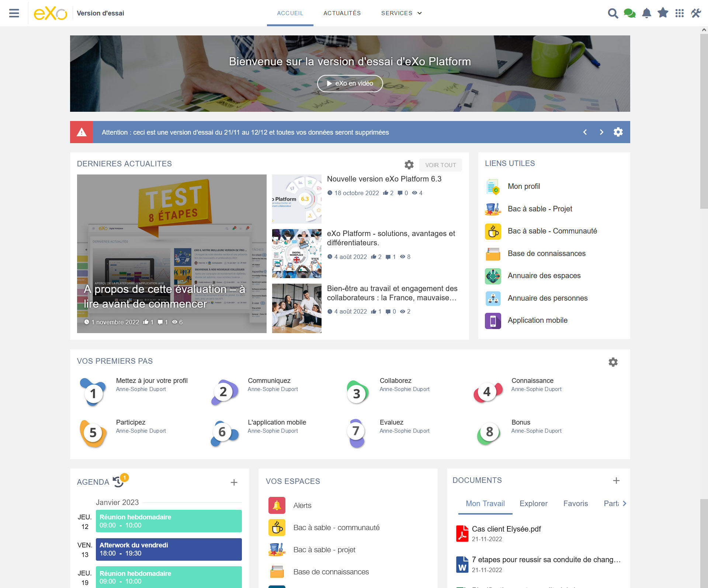
Task: Open Vos Premiers Pas settings gear
Action: coord(613,362)
